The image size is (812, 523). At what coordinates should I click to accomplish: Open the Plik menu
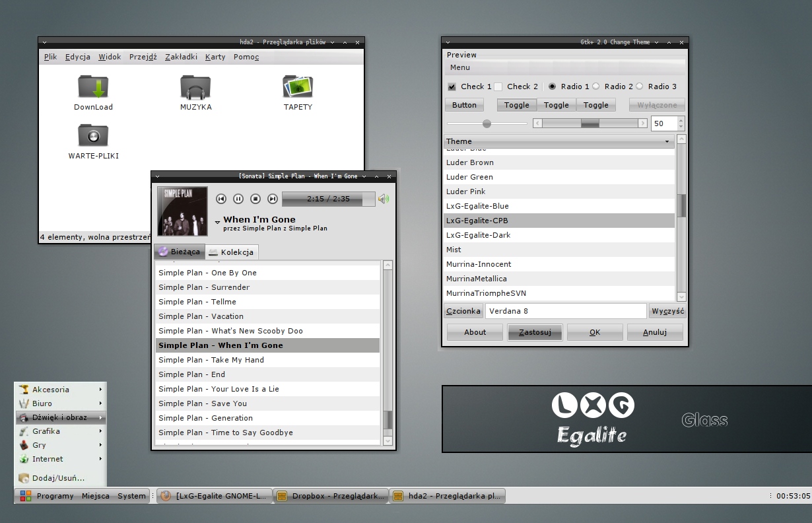point(51,57)
